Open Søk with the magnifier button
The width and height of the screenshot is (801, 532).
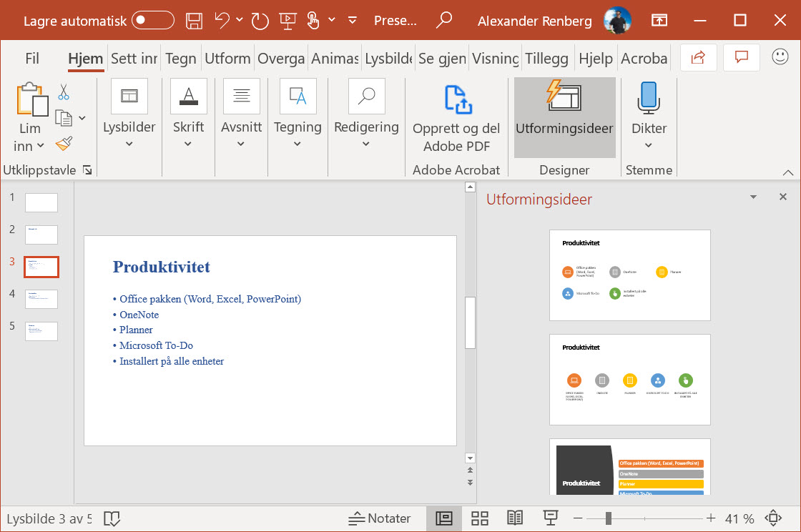(x=443, y=20)
